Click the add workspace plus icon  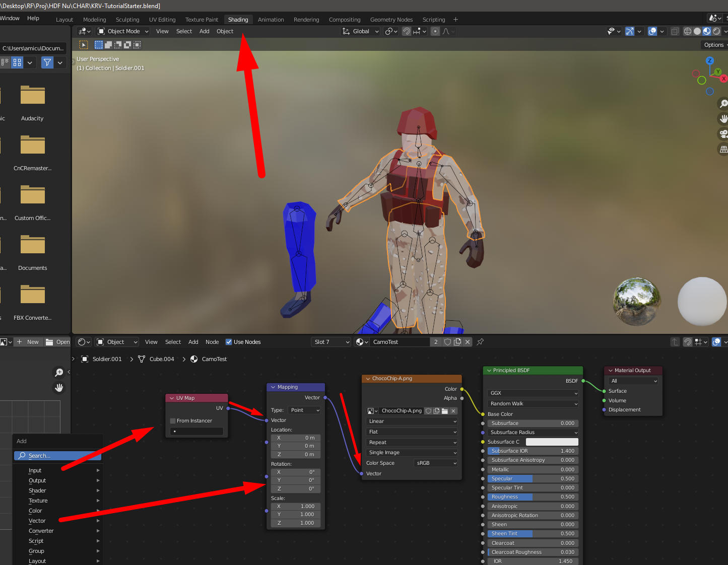[456, 20]
